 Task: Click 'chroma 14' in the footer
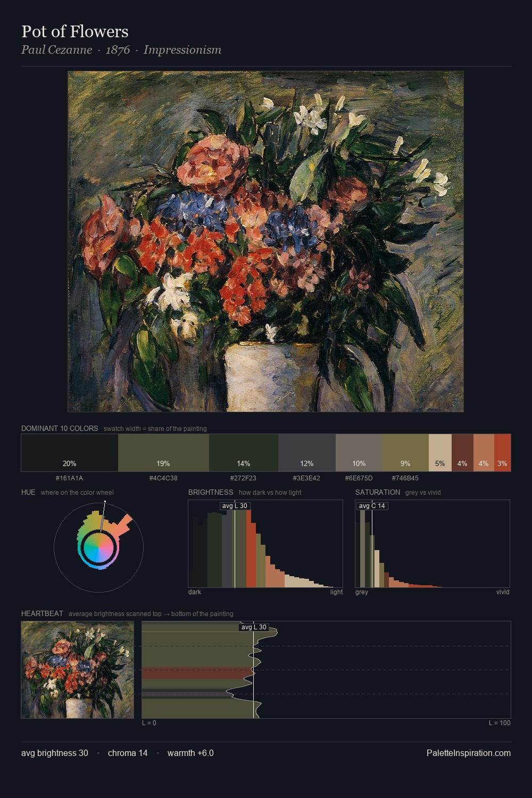[x=128, y=753]
